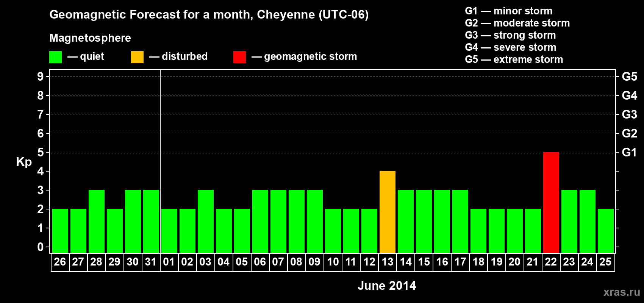Click date label 01 on the axis
This screenshot has width=644, height=303.
169,262
